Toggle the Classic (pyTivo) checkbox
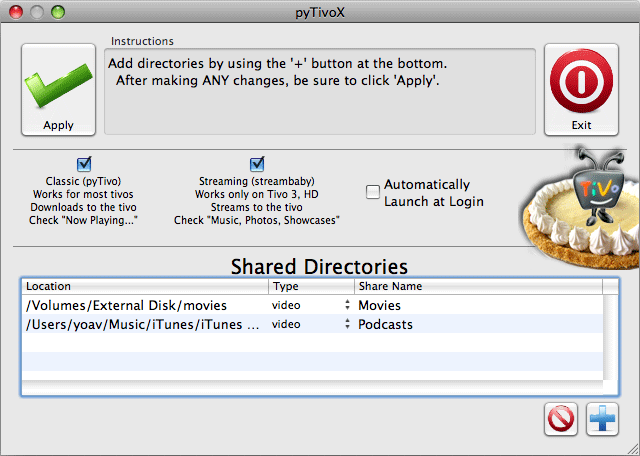This screenshot has height=456, width=640. tap(84, 164)
